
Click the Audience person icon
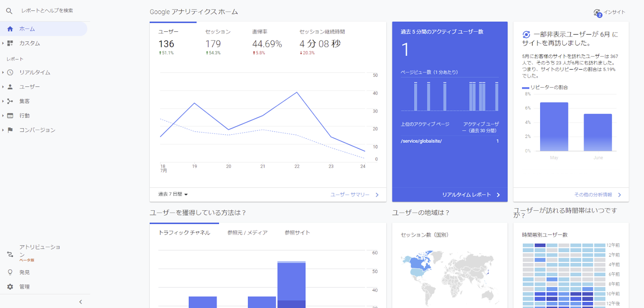click(x=10, y=87)
